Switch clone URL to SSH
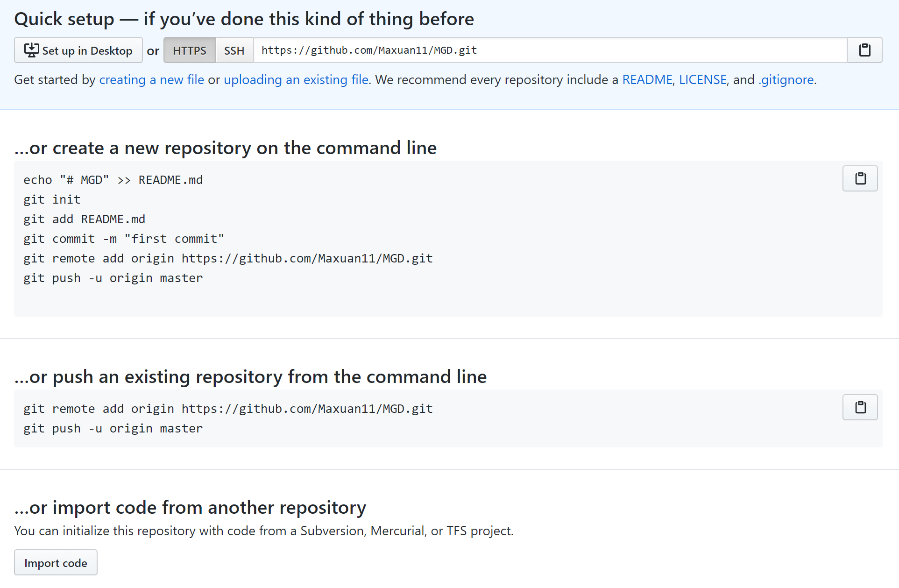The height and width of the screenshot is (588, 899). coord(234,50)
